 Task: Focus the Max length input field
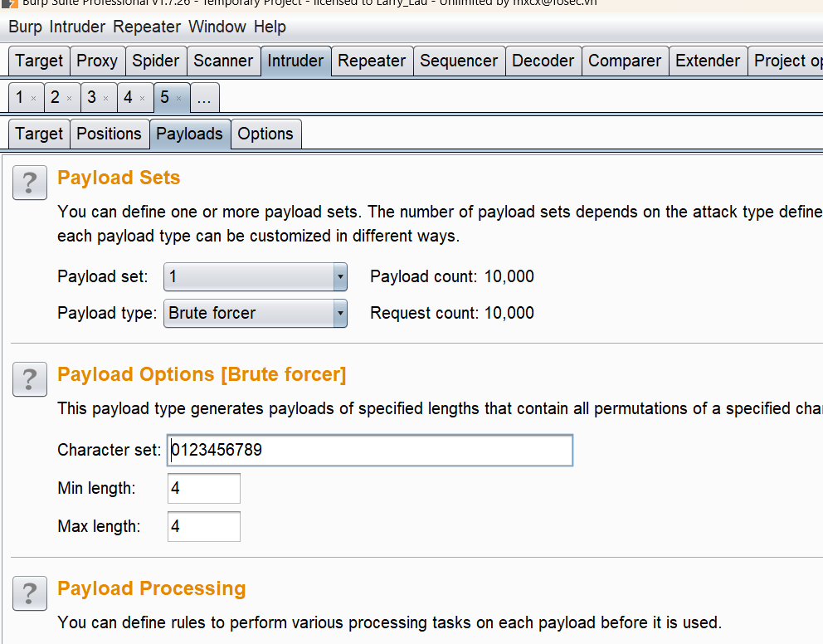tap(204, 526)
